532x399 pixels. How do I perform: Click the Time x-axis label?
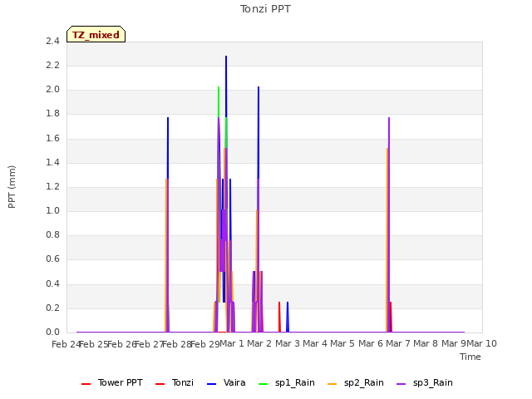click(470, 357)
